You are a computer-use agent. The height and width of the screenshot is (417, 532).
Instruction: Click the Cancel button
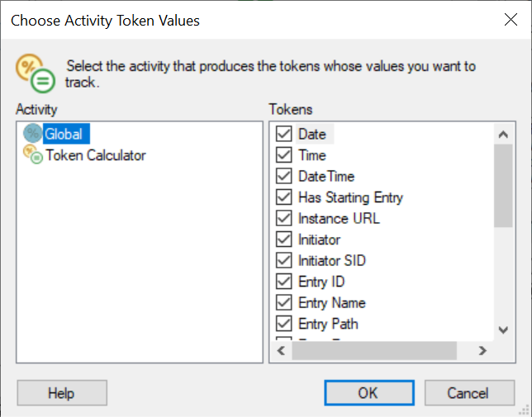[468, 393]
